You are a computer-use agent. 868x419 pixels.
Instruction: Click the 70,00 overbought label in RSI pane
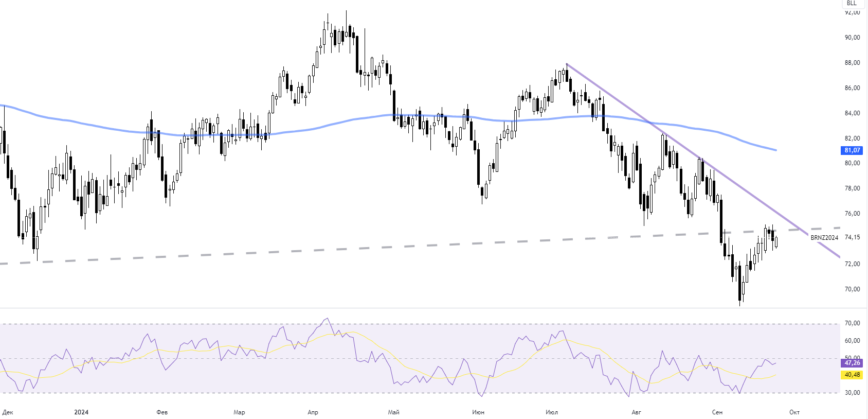tap(852, 323)
